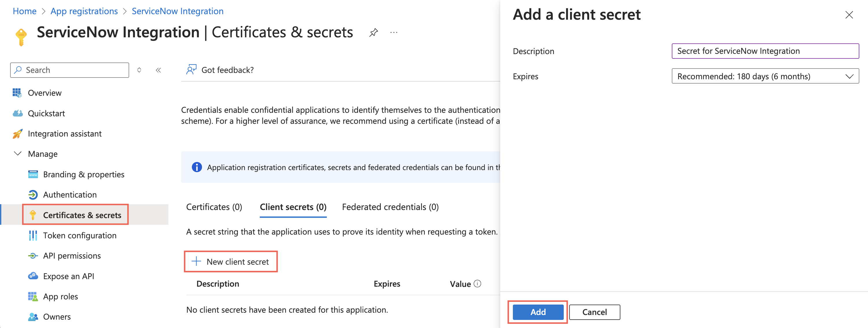
Task: Click the Got feedback person icon
Action: tap(191, 69)
